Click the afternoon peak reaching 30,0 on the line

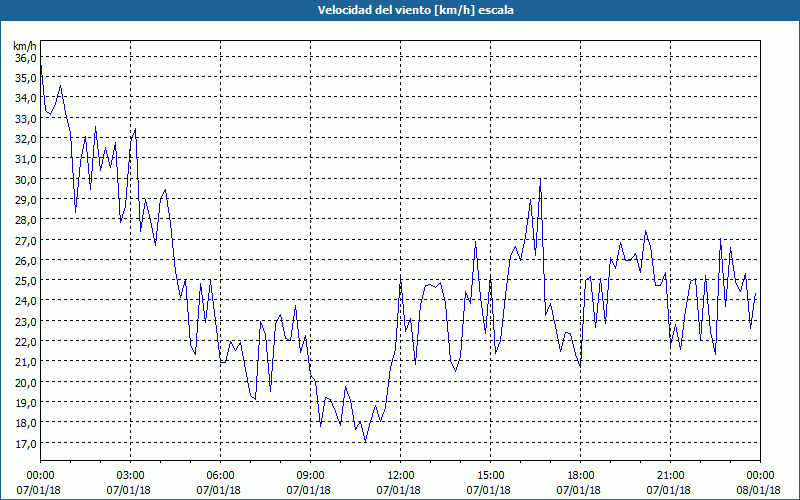coord(540,180)
